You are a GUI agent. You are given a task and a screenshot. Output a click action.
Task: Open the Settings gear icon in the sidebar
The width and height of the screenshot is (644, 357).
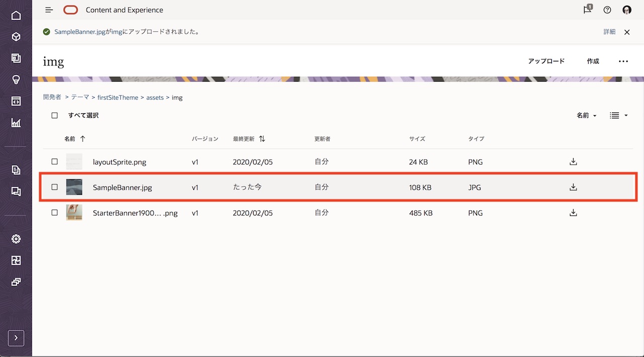pos(16,239)
